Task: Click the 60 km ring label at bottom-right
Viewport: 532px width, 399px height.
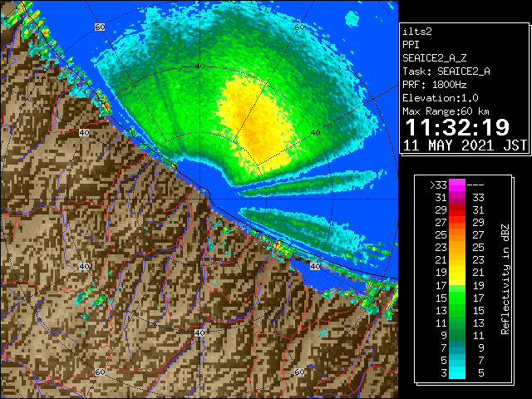Action: [x=299, y=372]
